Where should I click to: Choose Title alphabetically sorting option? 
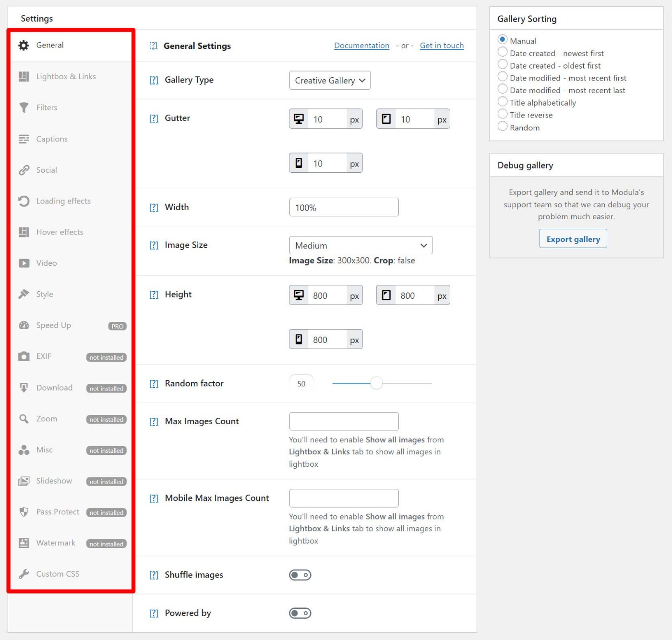pos(503,102)
